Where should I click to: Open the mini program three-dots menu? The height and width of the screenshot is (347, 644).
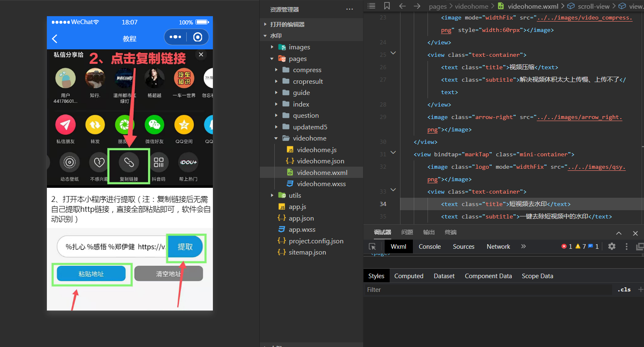(x=175, y=37)
